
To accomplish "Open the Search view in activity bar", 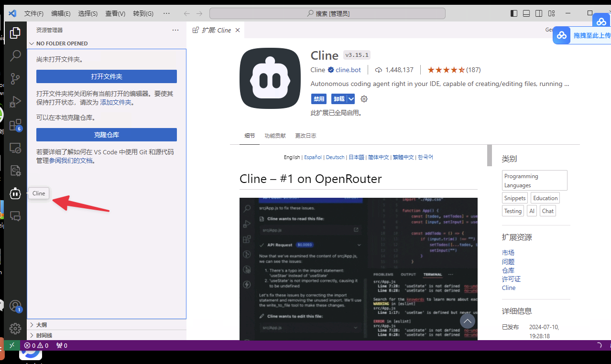I will point(15,55).
